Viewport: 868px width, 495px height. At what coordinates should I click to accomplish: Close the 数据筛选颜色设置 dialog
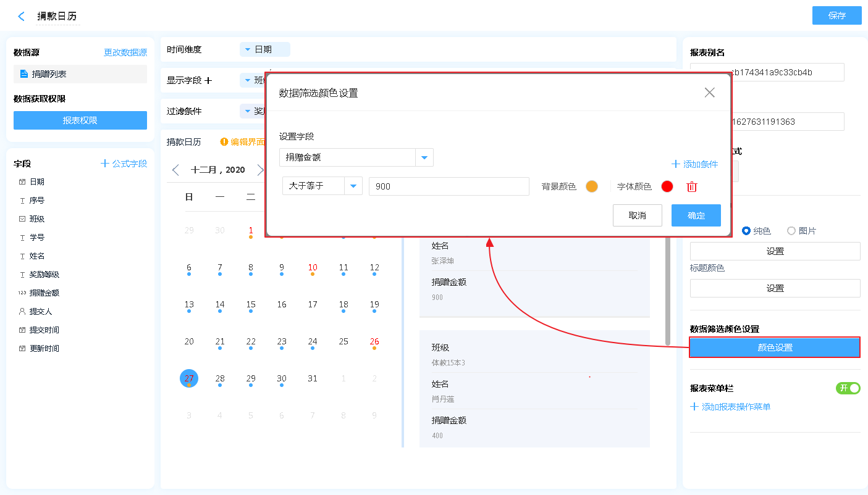click(709, 93)
